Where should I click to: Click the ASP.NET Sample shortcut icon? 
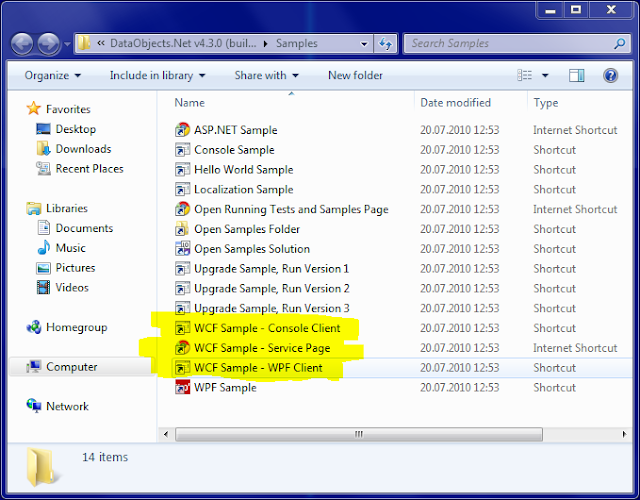[x=182, y=130]
